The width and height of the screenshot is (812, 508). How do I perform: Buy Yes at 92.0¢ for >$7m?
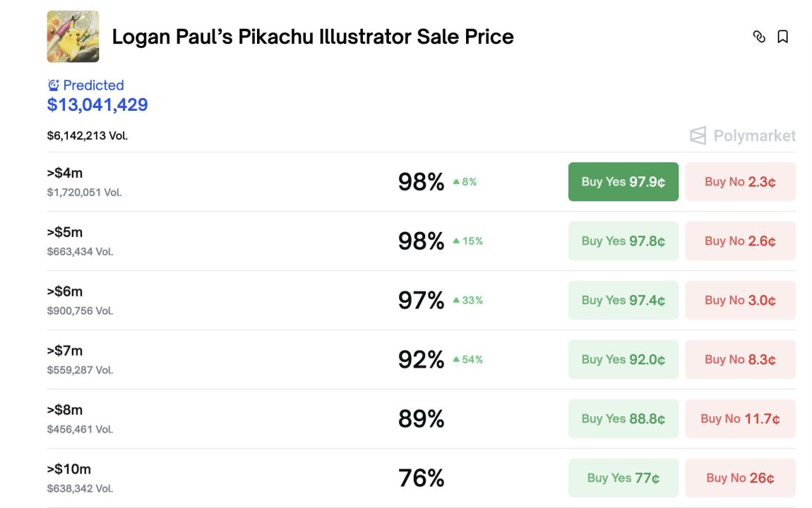[x=623, y=360]
